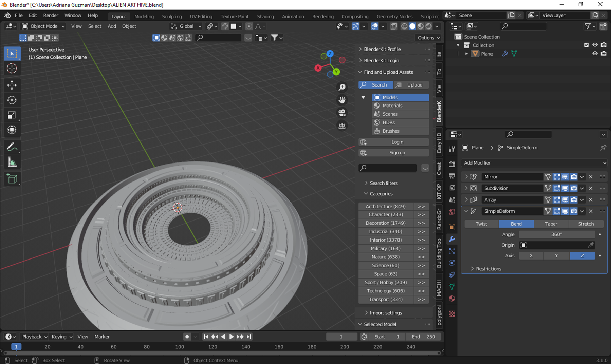611x364 pixels.
Task: Open the Global transform orientation dropdown
Action: tap(186, 26)
